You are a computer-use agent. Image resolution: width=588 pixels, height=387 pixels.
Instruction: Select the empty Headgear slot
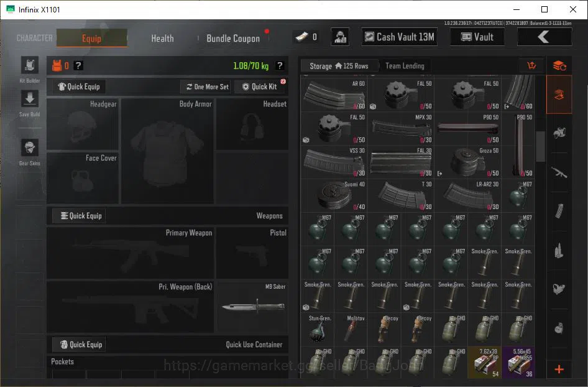83,124
